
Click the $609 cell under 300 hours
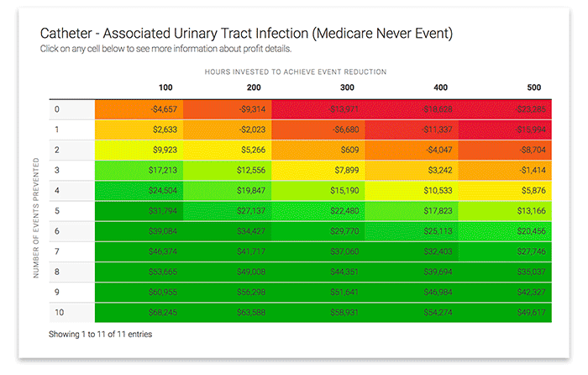[x=318, y=151]
